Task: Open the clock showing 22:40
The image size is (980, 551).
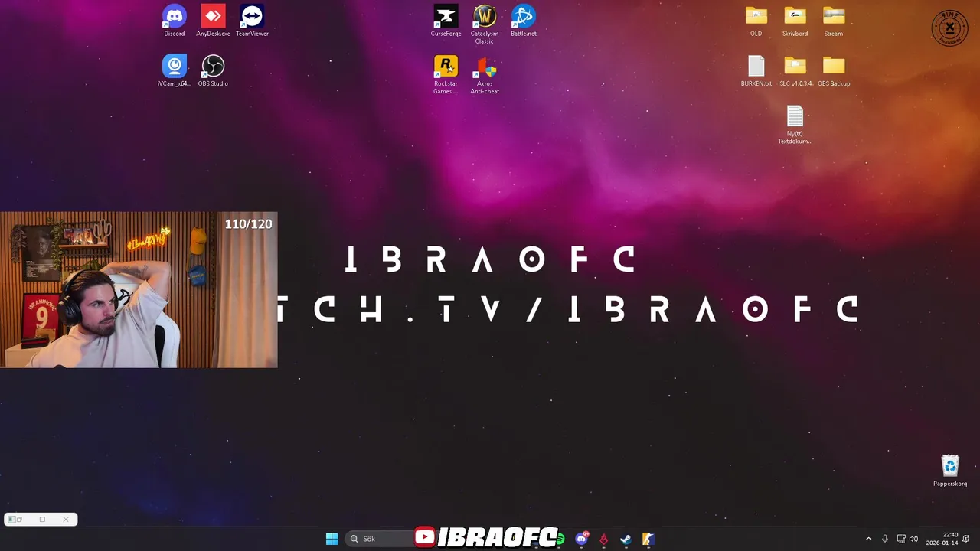Action: [942, 539]
